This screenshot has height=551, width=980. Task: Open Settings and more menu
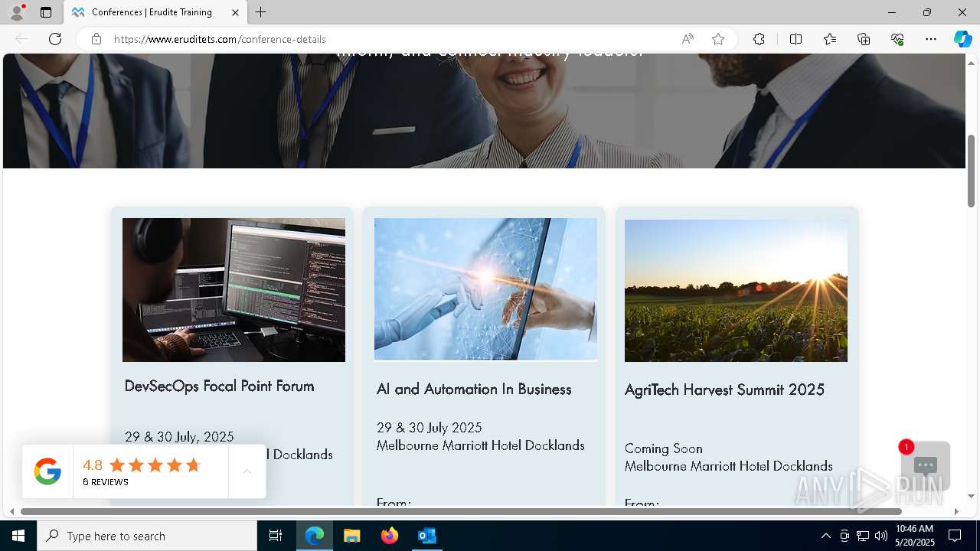[931, 39]
